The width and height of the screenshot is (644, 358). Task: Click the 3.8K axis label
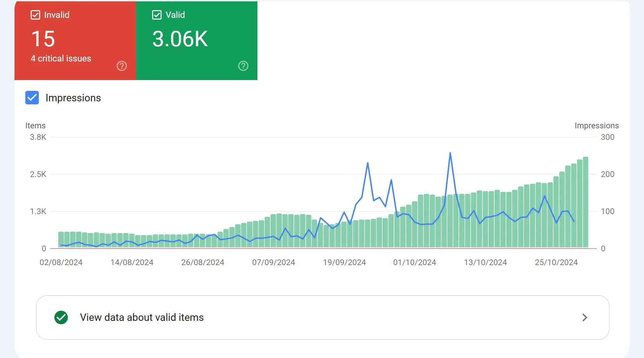coord(38,137)
